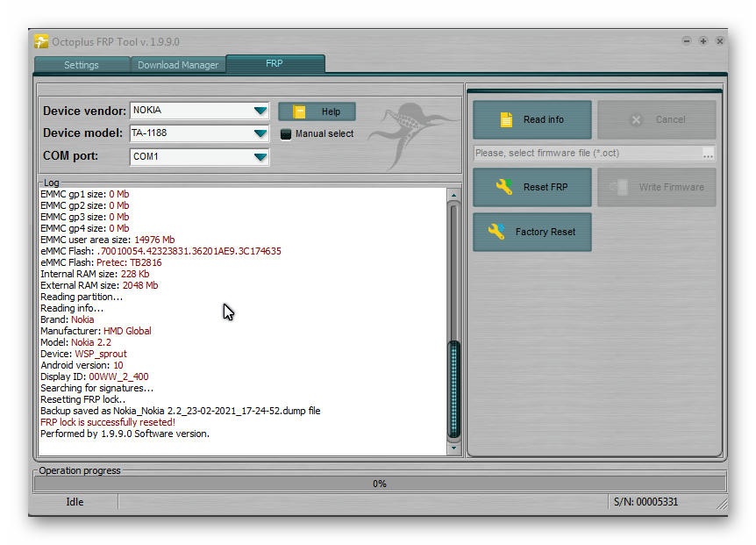Click the 'Display ID: 00WW_2_400' log line
This screenshot has height=545, width=756.
pyautogui.click(x=95, y=376)
